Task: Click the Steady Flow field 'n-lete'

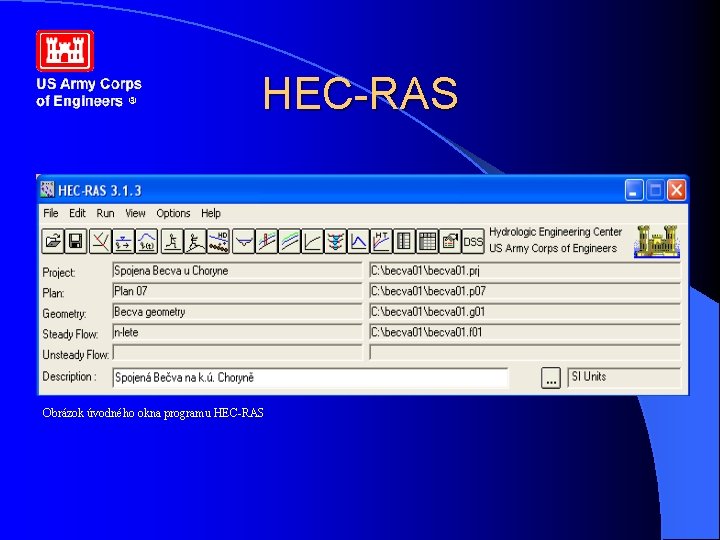Action: tap(237, 333)
